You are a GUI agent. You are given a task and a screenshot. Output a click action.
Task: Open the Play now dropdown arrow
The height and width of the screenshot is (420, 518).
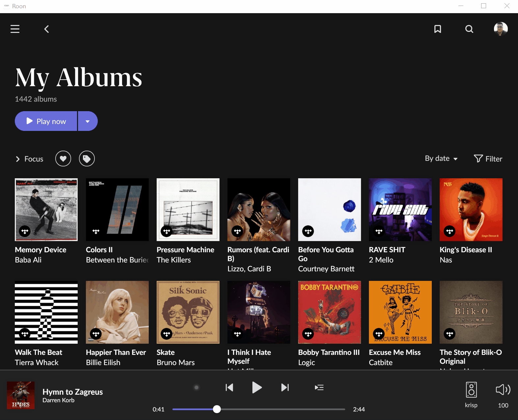88,121
